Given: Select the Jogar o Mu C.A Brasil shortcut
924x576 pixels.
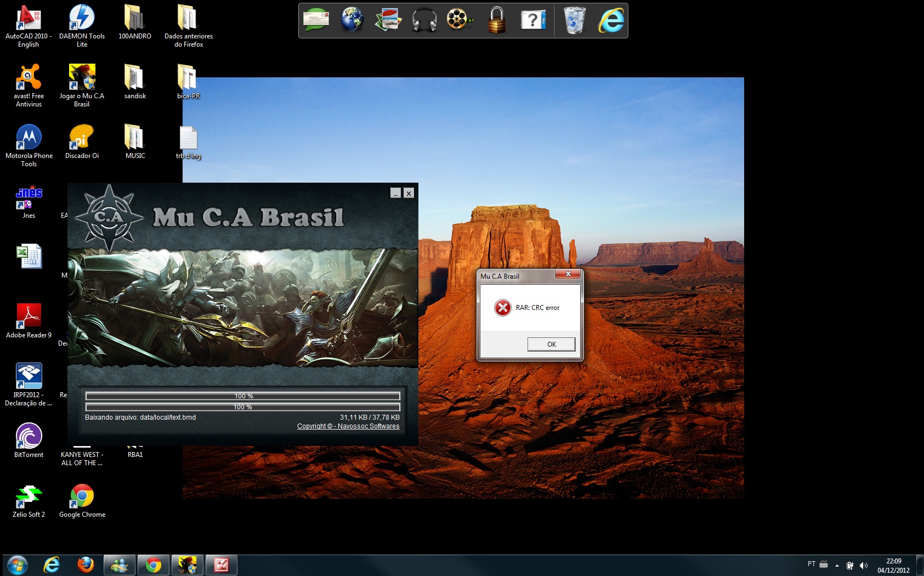Looking at the screenshot, I should 82,85.
